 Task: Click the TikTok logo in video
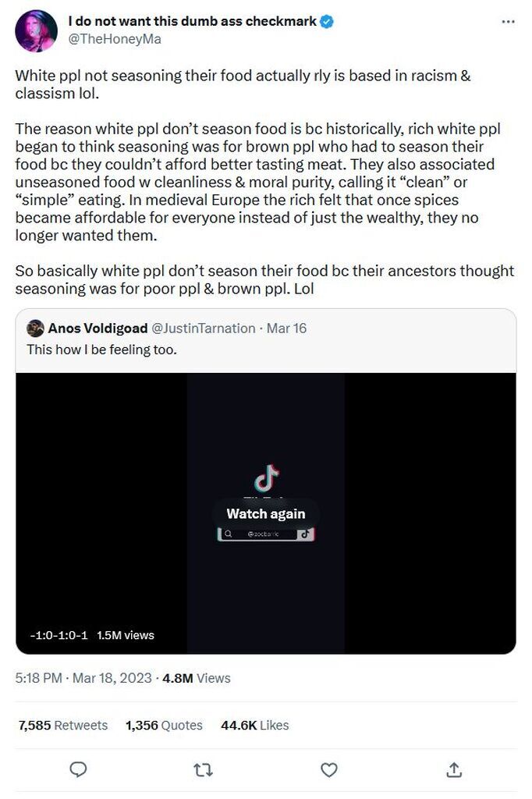pyautogui.click(x=267, y=477)
